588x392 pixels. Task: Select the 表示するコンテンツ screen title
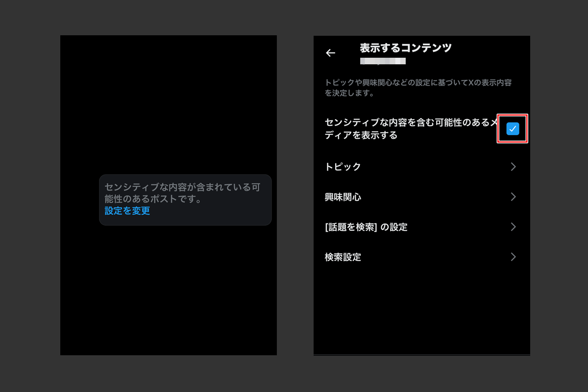(406, 48)
